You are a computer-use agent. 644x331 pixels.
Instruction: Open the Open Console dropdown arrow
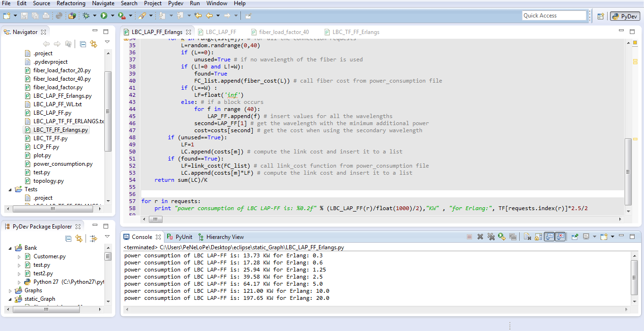pyautogui.click(x=612, y=237)
